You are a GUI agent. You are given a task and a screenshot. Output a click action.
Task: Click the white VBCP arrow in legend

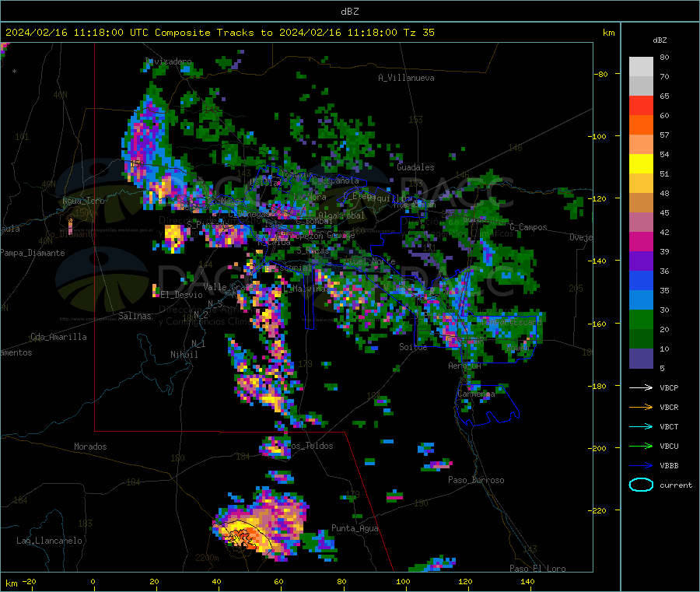pyautogui.click(x=641, y=387)
